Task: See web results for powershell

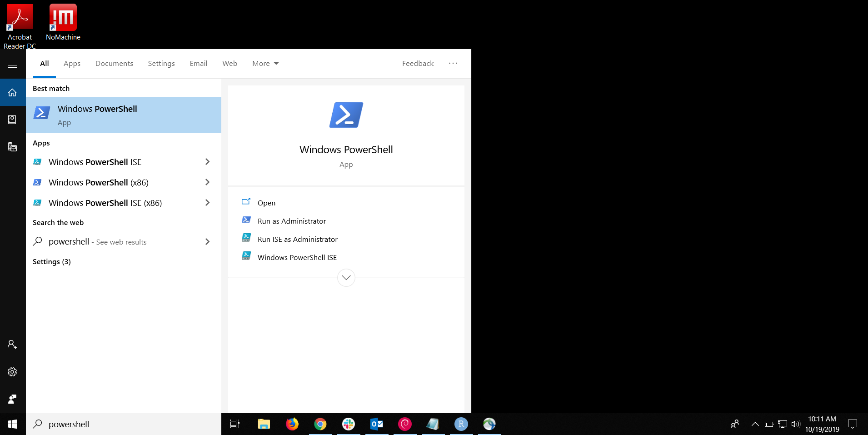Action: [x=98, y=241]
